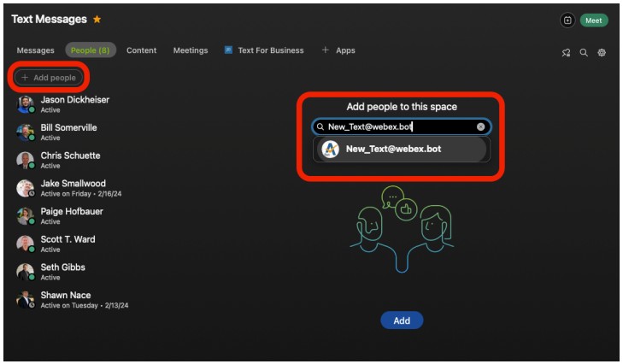Select Paige Hofbauer in the people list
This screenshot has width=623, height=364.
coord(72,216)
